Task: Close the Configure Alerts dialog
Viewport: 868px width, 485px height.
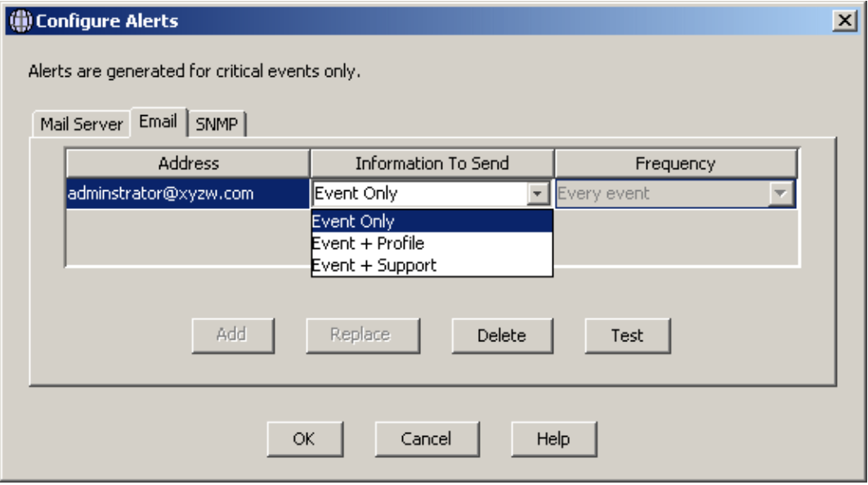Action: pyautogui.click(x=845, y=21)
